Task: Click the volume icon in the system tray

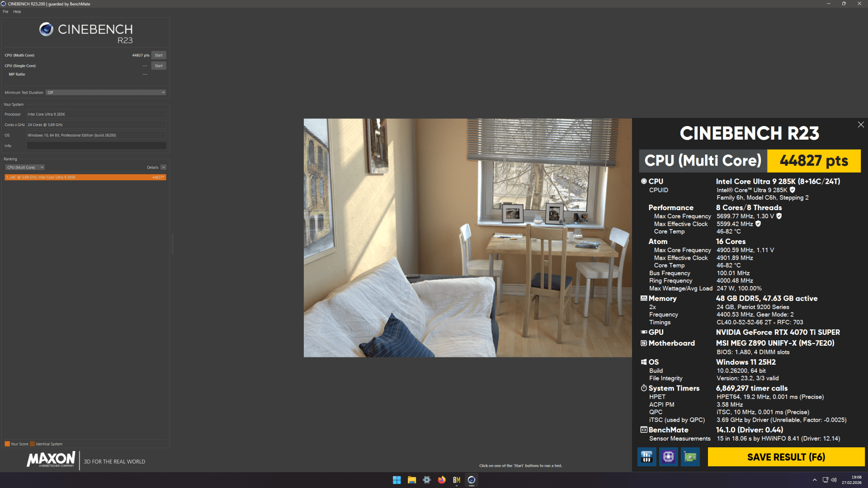Action: 834,480
